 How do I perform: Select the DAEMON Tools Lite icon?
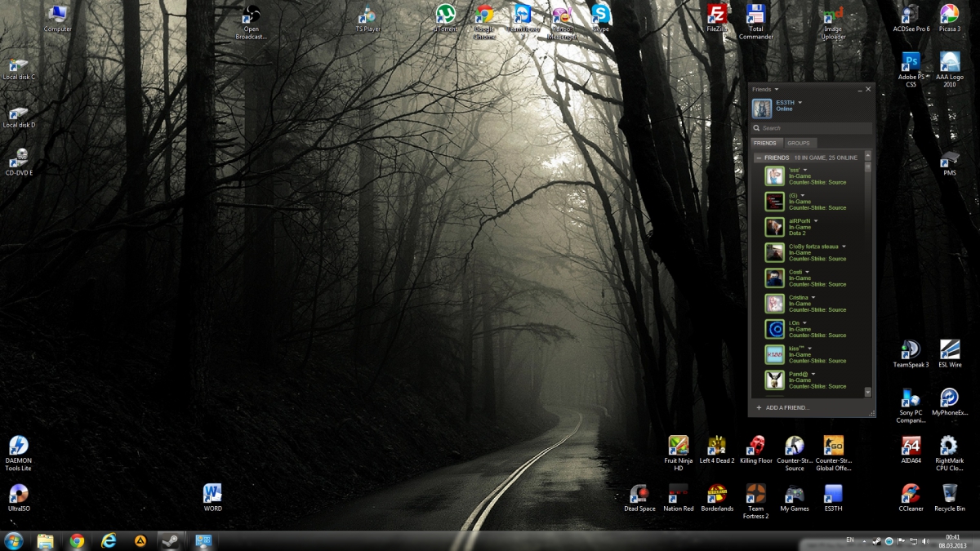pyautogui.click(x=18, y=447)
